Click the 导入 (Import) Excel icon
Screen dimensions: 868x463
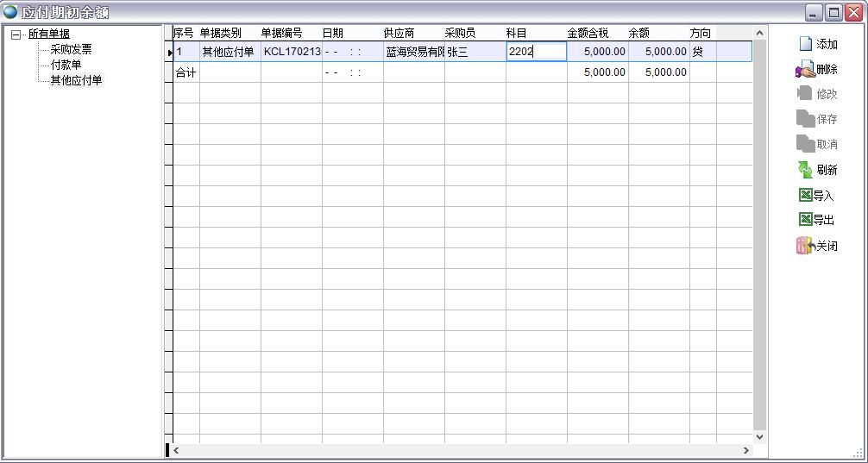click(805, 196)
